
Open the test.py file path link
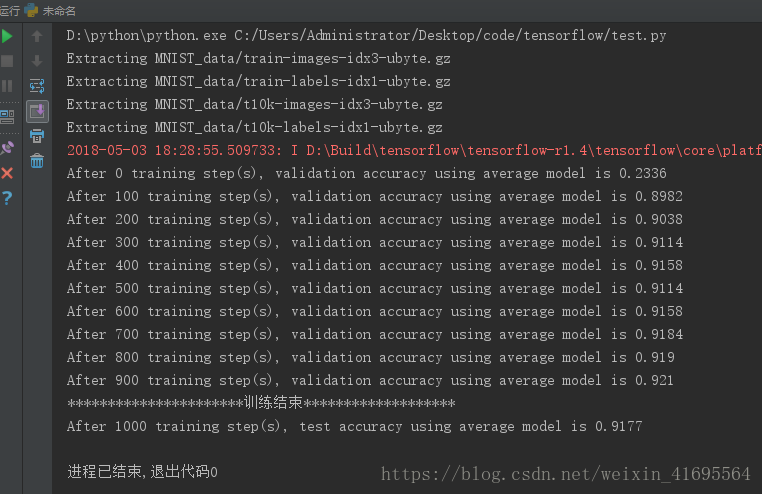[x=450, y=35]
